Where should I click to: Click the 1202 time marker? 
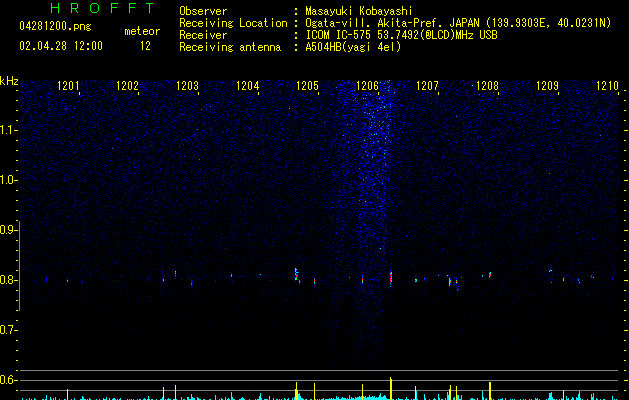coord(127,86)
